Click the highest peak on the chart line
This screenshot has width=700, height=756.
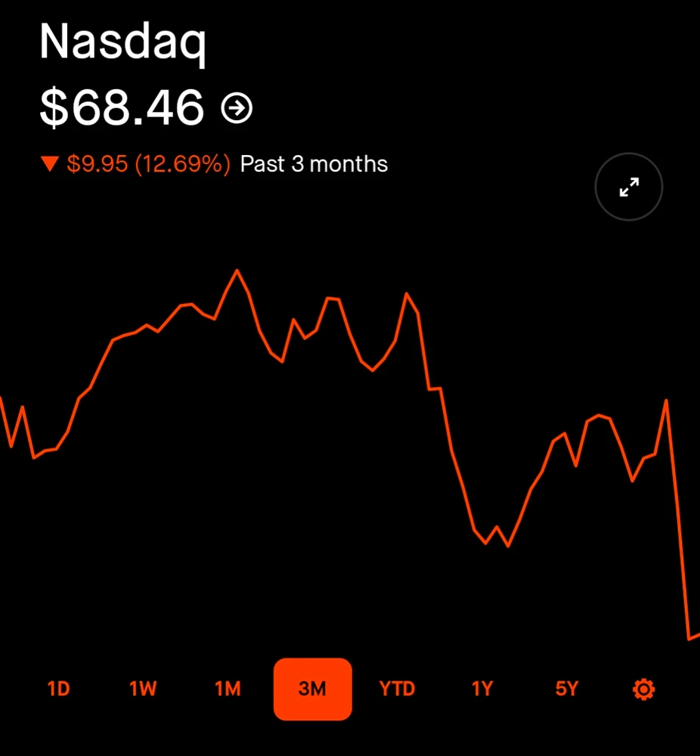coord(237,270)
